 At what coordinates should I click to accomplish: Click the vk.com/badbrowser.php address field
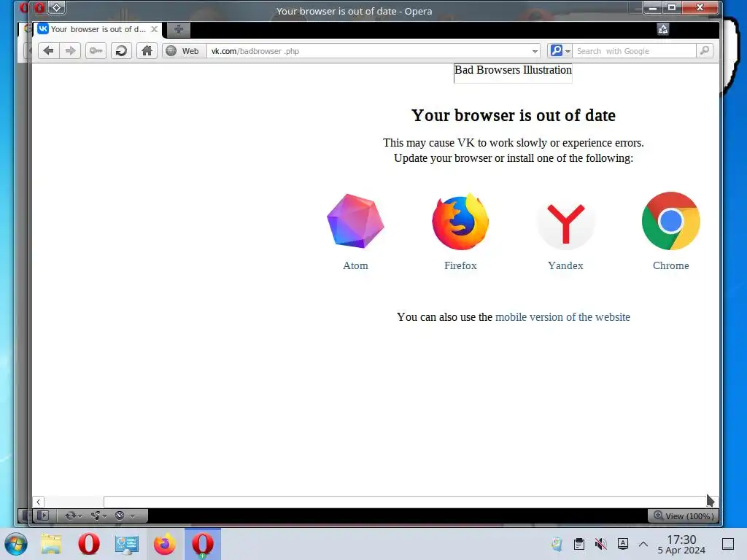368,51
